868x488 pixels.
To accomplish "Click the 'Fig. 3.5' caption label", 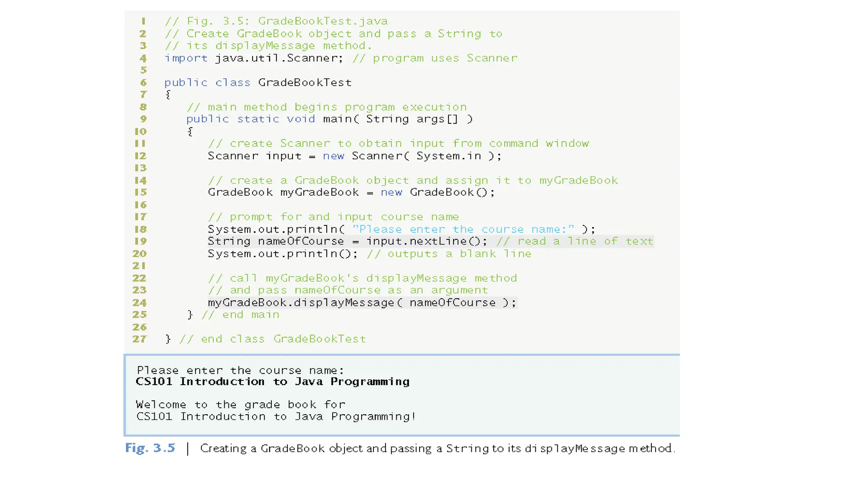I will [x=150, y=448].
